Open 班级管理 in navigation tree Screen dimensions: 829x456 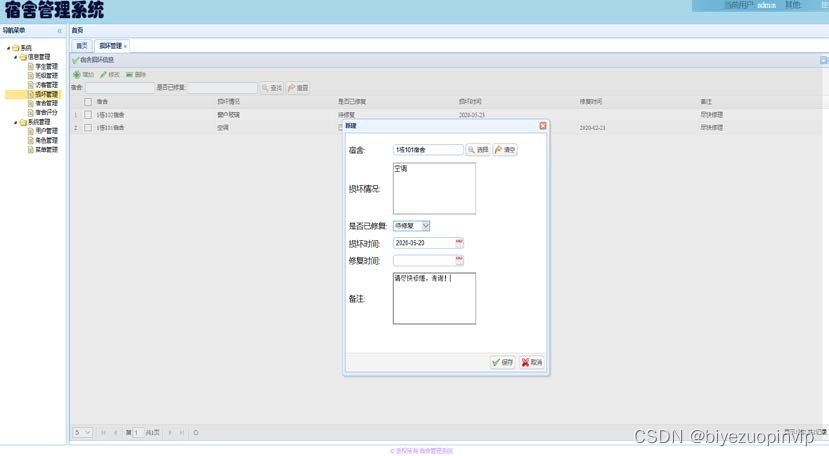[x=46, y=76]
